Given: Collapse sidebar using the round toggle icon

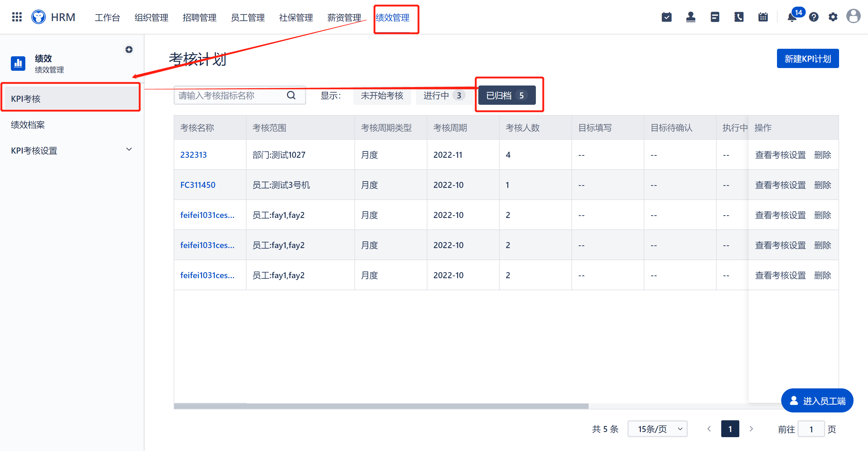Looking at the screenshot, I should [129, 49].
